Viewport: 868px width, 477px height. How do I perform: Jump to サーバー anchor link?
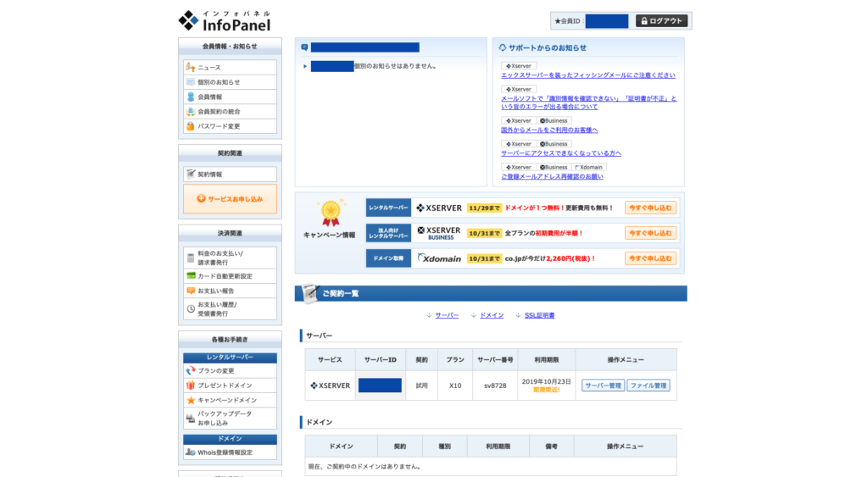447,315
